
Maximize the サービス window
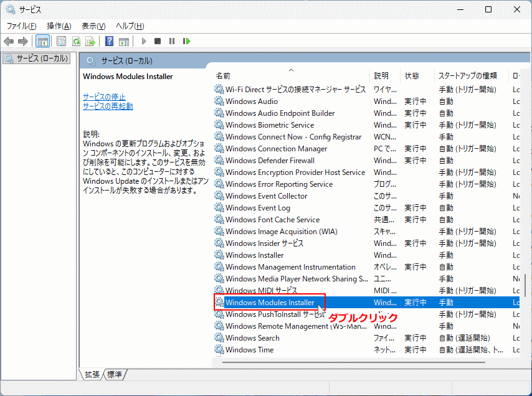488,9
